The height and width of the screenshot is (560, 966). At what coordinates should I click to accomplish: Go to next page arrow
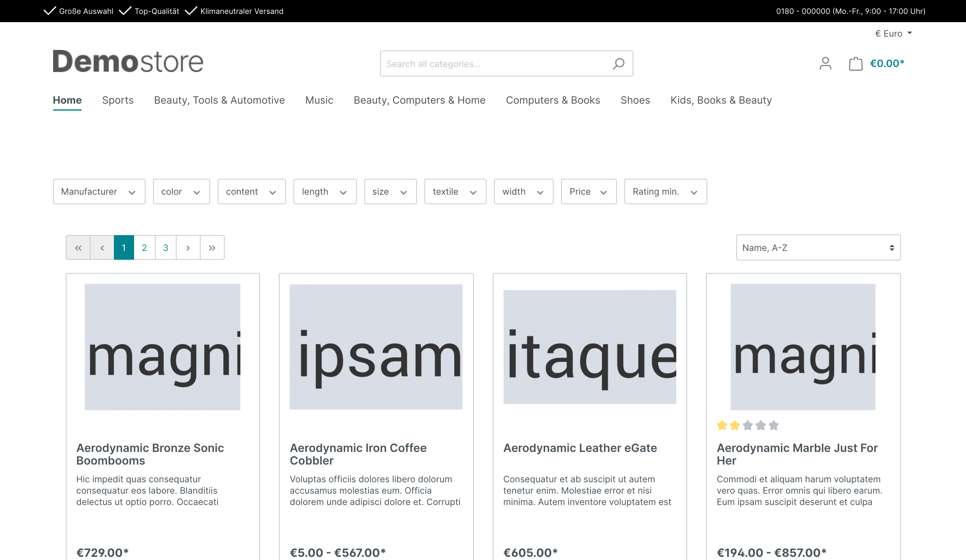(x=188, y=248)
